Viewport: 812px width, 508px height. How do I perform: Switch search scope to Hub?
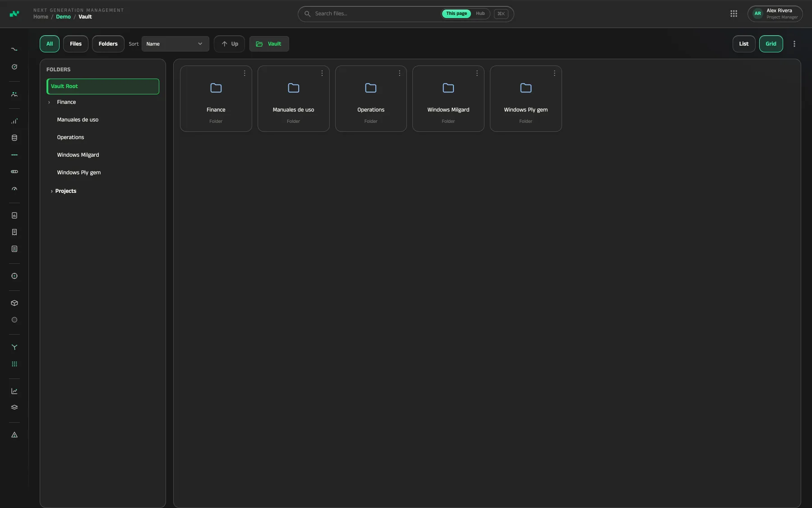click(x=480, y=14)
